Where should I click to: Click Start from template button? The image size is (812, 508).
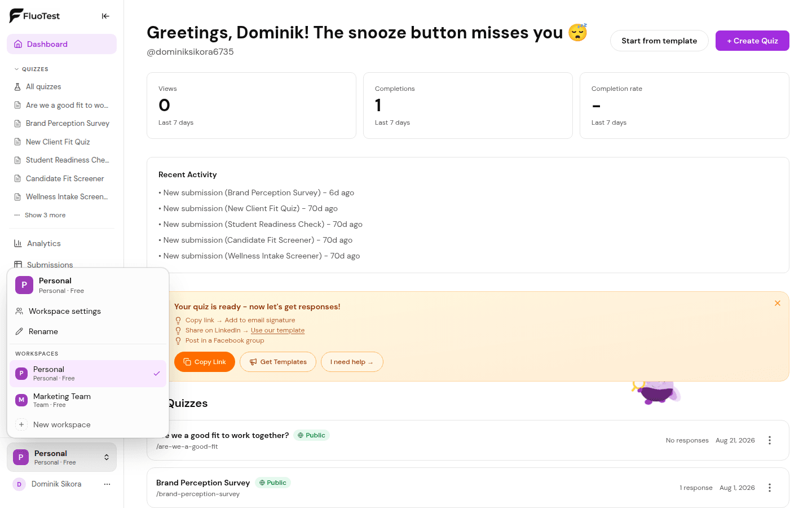[x=659, y=41]
